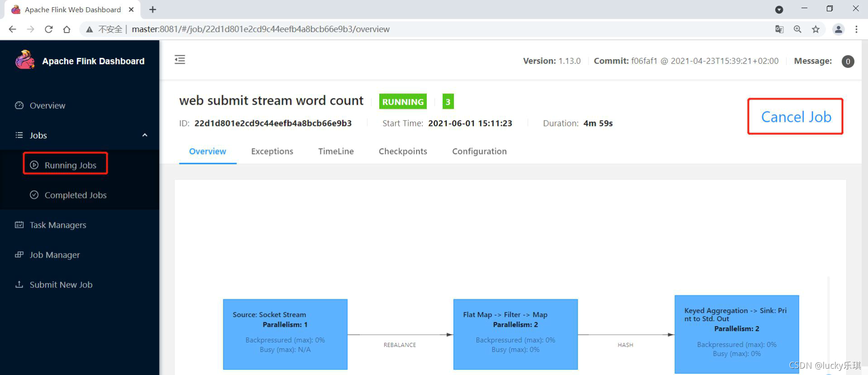Click the HASH edge label

click(x=625, y=345)
